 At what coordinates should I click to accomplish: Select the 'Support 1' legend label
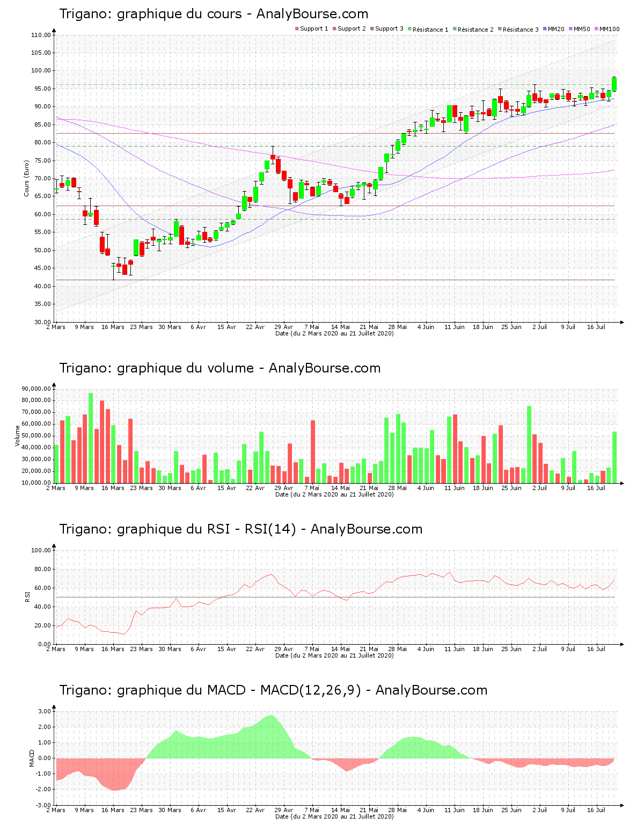[x=314, y=29]
